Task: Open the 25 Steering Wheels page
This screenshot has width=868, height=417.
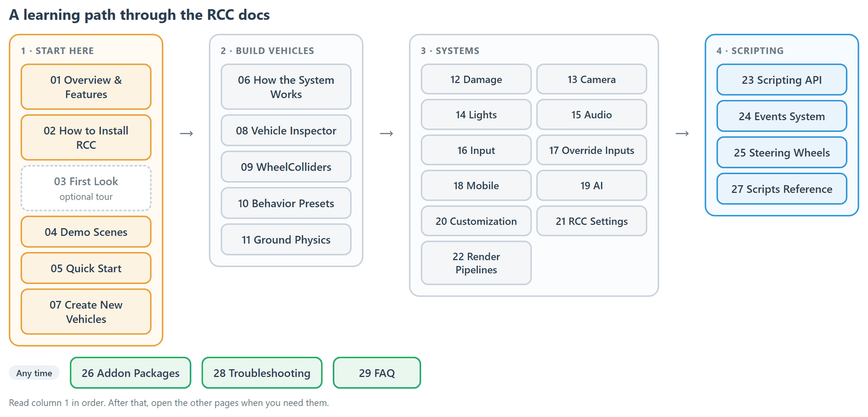Action: [x=782, y=152]
